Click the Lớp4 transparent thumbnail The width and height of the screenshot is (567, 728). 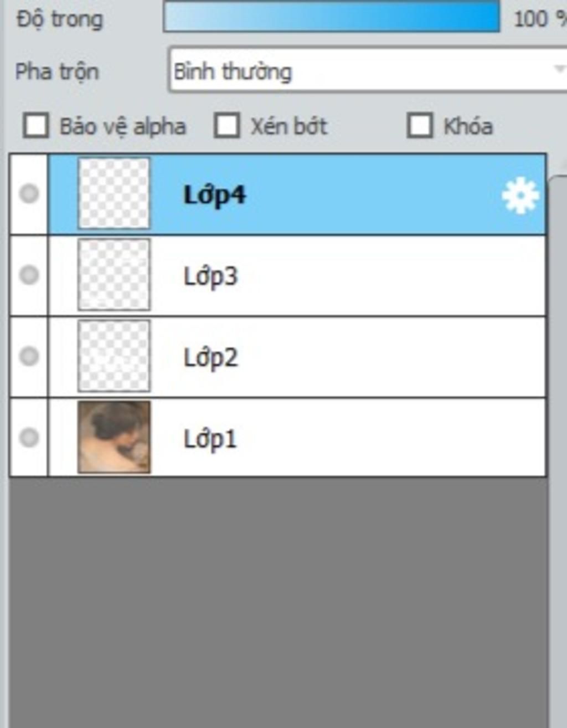coord(114,193)
